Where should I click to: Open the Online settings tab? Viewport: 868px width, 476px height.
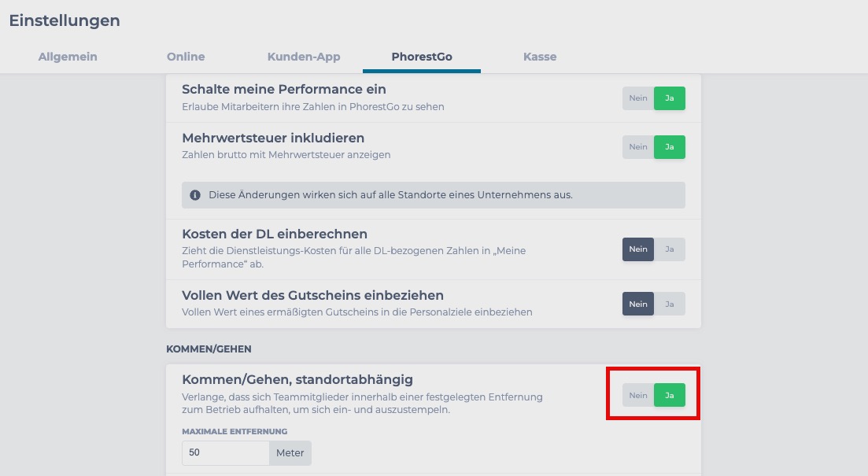pyautogui.click(x=186, y=57)
